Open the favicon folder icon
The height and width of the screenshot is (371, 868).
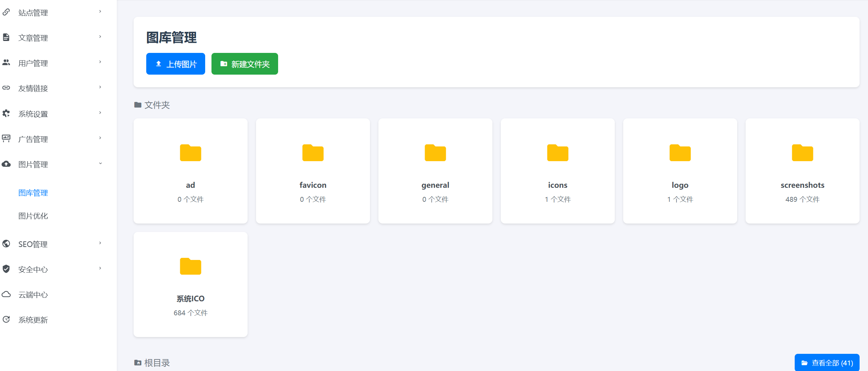point(313,153)
